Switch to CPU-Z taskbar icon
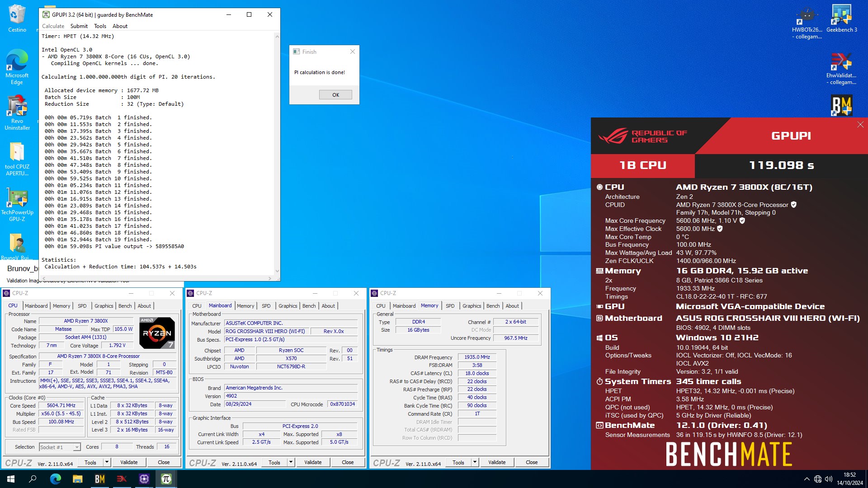 pyautogui.click(x=144, y=479)
